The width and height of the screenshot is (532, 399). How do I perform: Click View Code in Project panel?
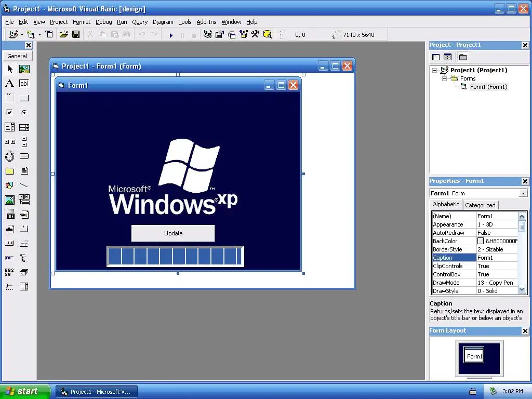(436, 57)
